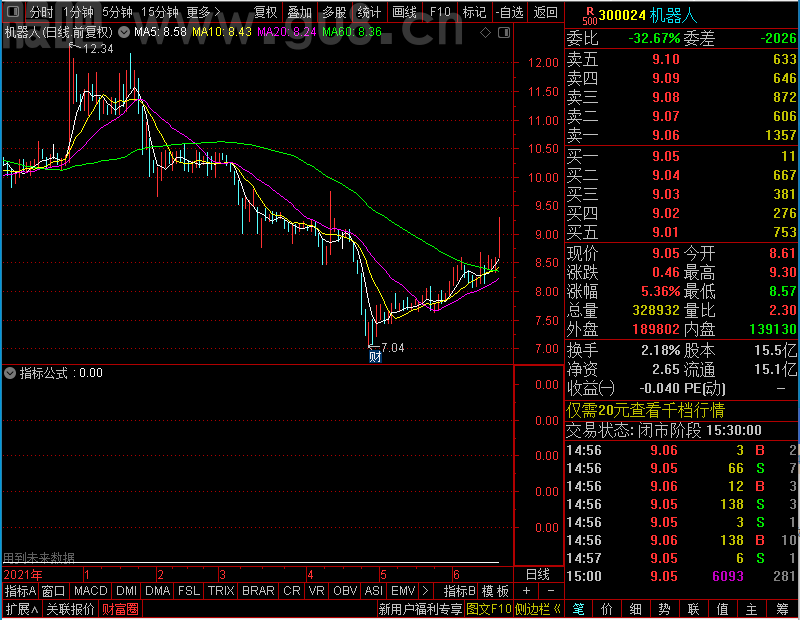
Task: Switch to the 1分钟 chart period
Action: pos(78,12)
